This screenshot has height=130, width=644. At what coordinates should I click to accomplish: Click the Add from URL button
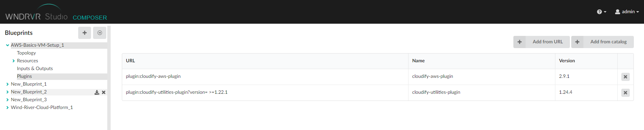click(x=541, y=42)
